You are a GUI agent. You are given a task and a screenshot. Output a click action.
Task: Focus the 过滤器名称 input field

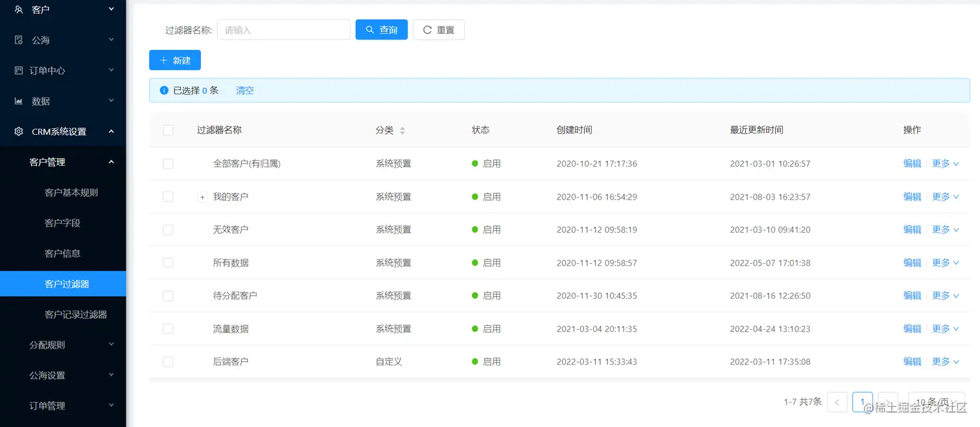click(x=284, y=30)
